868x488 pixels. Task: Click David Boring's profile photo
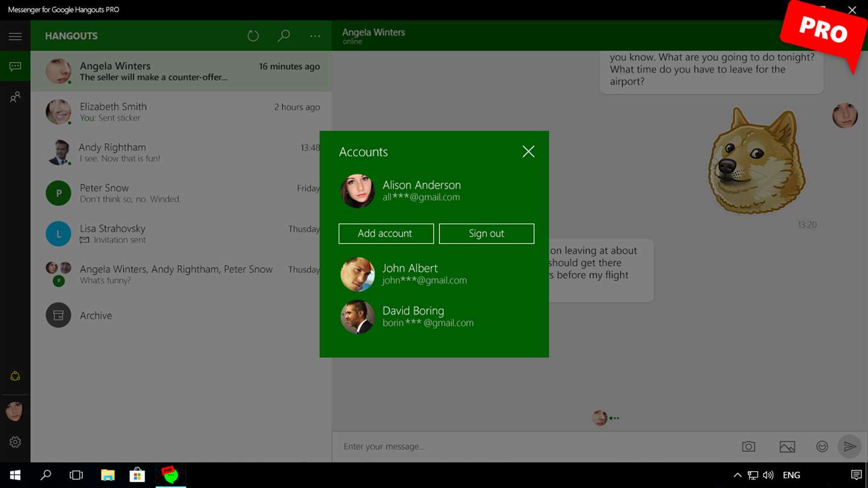tap(357, 317)
